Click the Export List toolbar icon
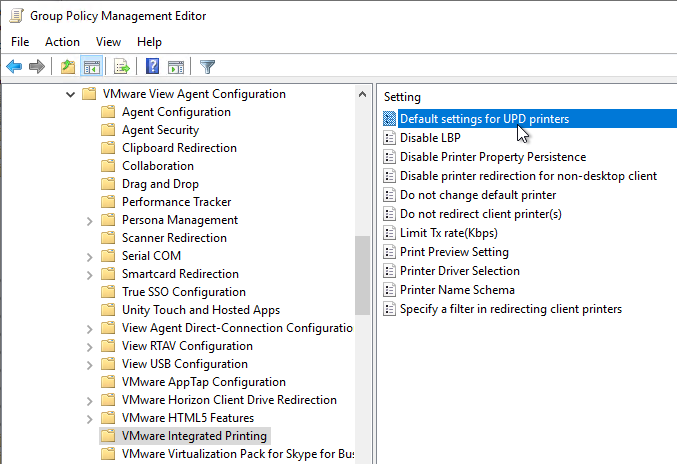The height and width of the screenshot is (464, 677). point(122,67)
